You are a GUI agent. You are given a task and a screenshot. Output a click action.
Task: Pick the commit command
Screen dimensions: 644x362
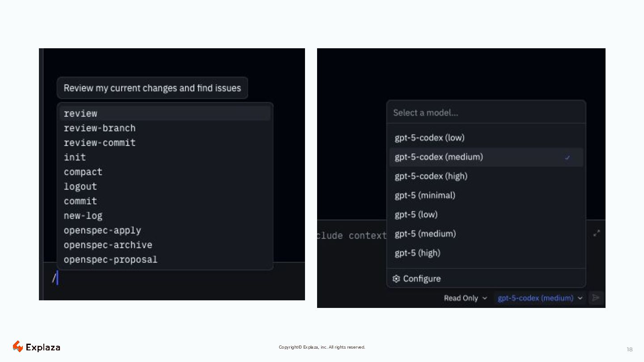(x=165, y=201)
